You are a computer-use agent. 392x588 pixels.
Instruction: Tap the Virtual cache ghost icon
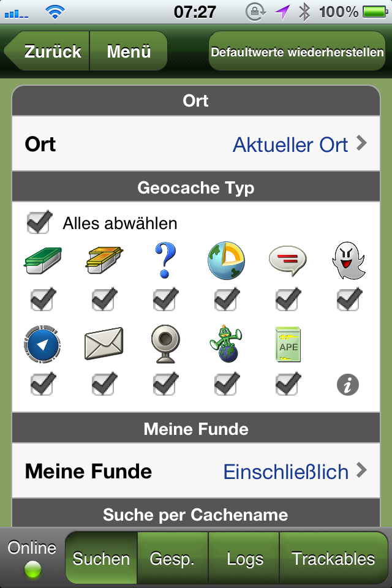[x=349, y=260]
